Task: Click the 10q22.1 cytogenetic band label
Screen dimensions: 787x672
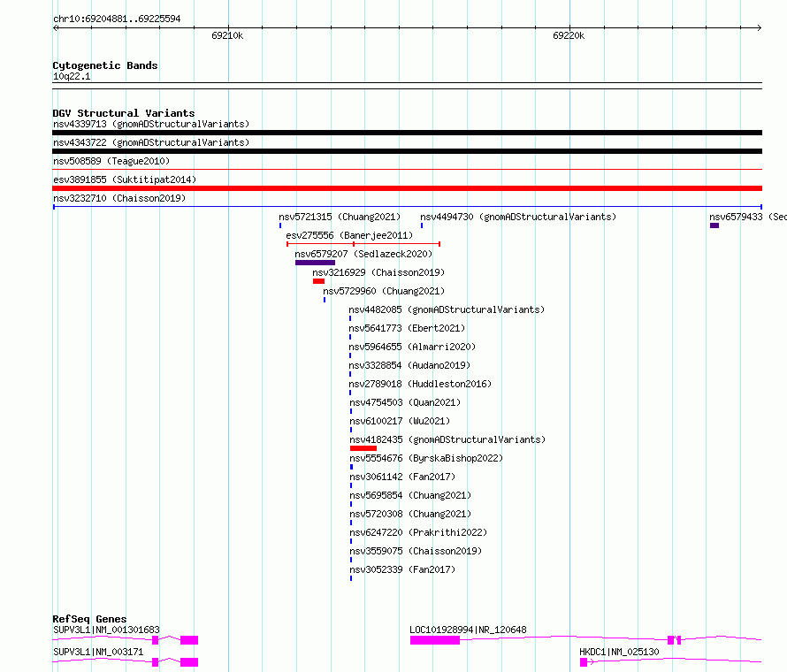Action: click(x=72, y=76)
